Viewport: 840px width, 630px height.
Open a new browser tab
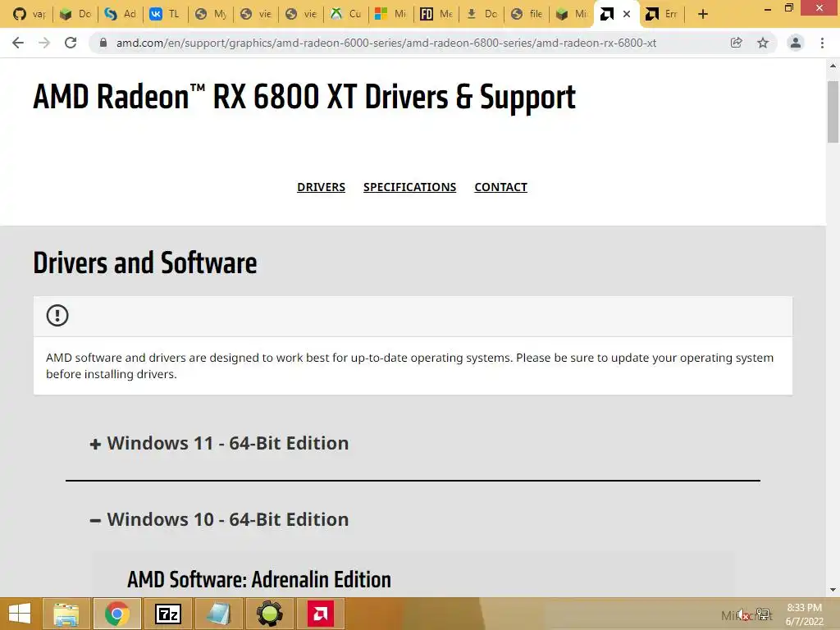(x=703, y=15)
